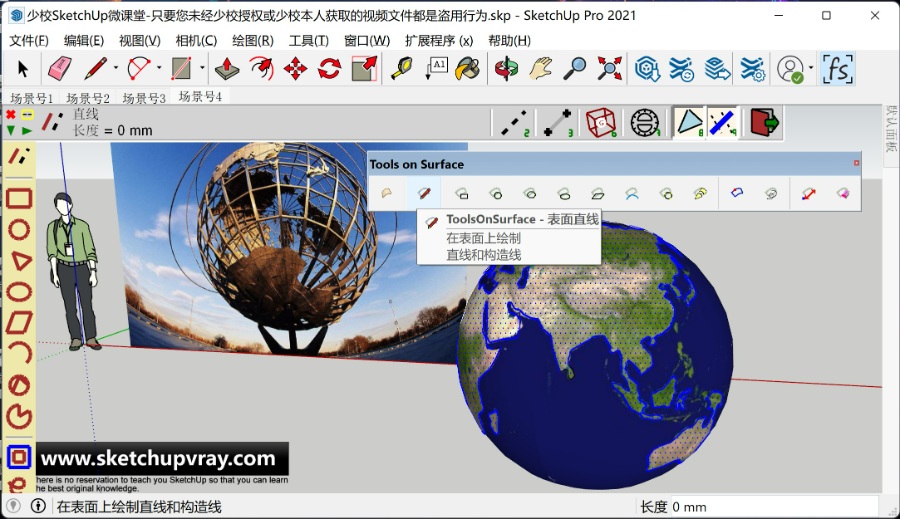Image resolution: width=900 pixels, height=519 pixels.
Task: Select the Pan hand tool
Action: pos(541,69)
